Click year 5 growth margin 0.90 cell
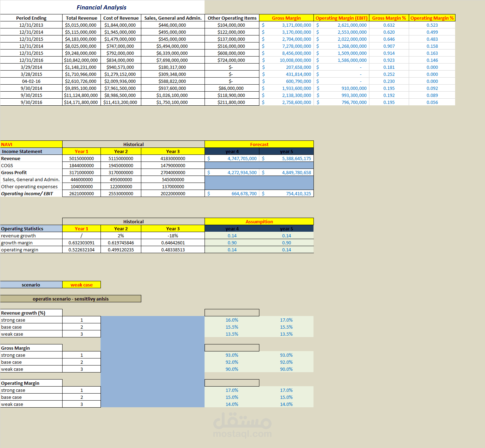Viewport: 485px width, 448px height. click(286, 243)
